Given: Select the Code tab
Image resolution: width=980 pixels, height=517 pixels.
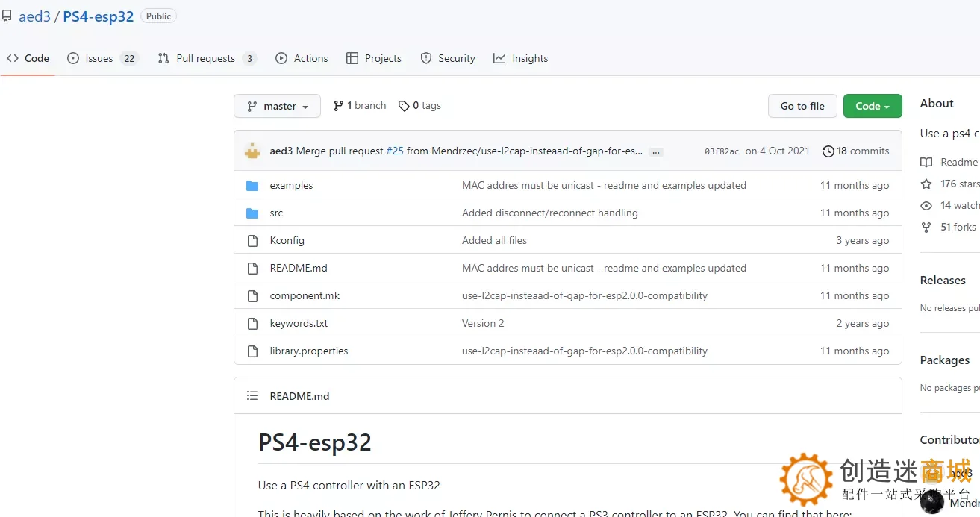Looking at the screenshot, I should click(x=28, y=58).
